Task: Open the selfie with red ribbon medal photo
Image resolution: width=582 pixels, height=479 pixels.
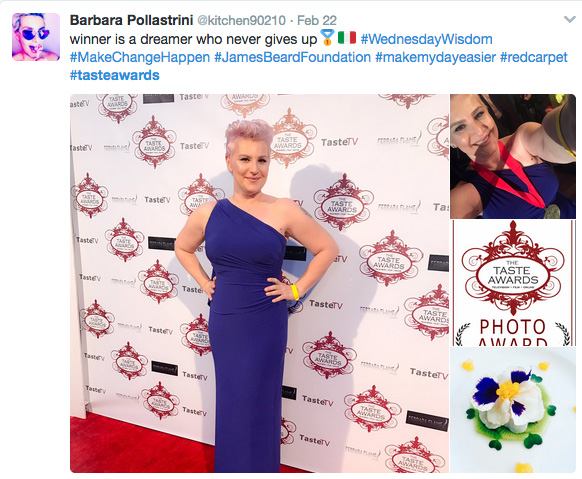Action: point(513,156)
